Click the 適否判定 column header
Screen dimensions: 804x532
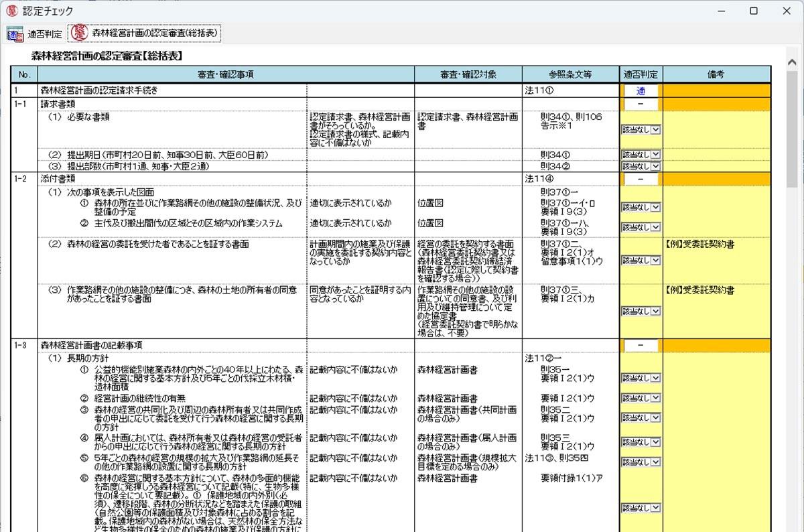click(x=641, y=74)
